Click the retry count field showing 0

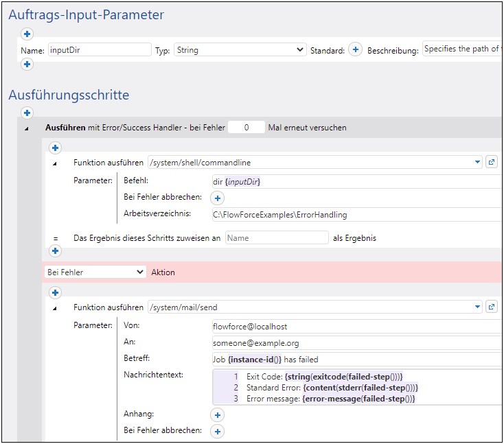click(246, 128)
